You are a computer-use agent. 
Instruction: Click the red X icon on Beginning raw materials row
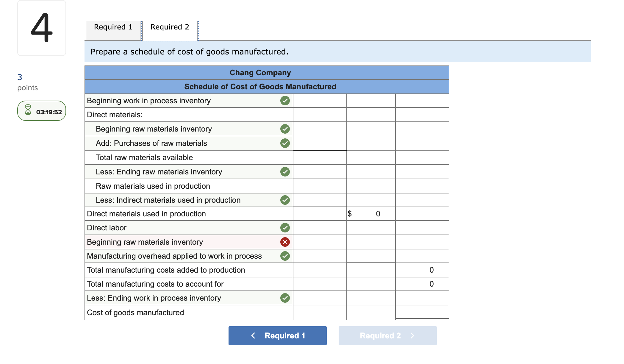click(285, 242)
